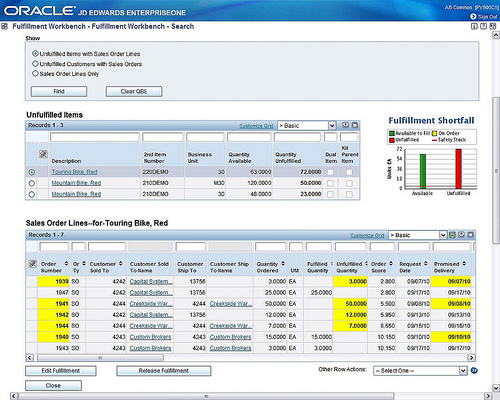500x400 pixels.
Task: Open Customize Grid link in Sales Order Lines
Action: pyautogui.click(x=367, y=235)
